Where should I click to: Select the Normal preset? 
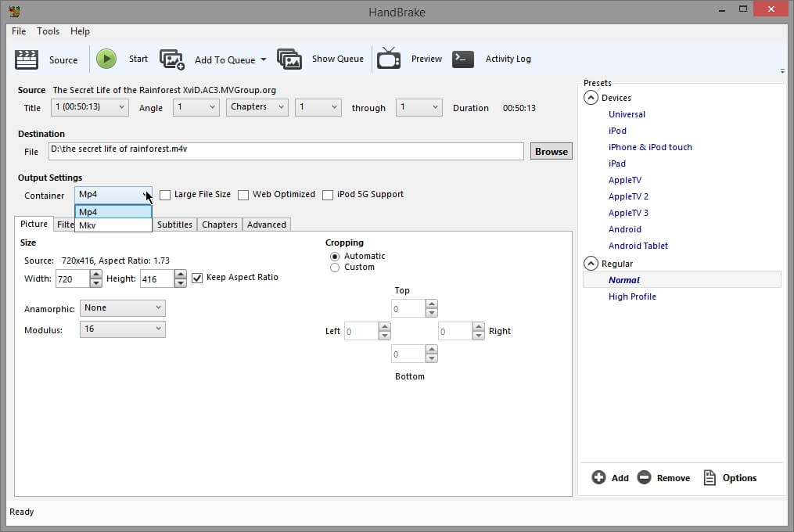click(681, 280)
